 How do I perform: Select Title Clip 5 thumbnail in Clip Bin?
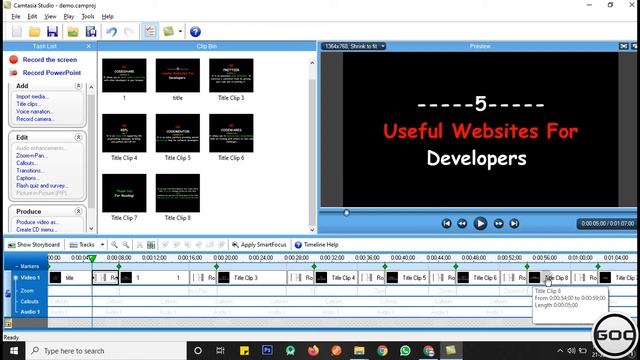click(x=178, y=133)
